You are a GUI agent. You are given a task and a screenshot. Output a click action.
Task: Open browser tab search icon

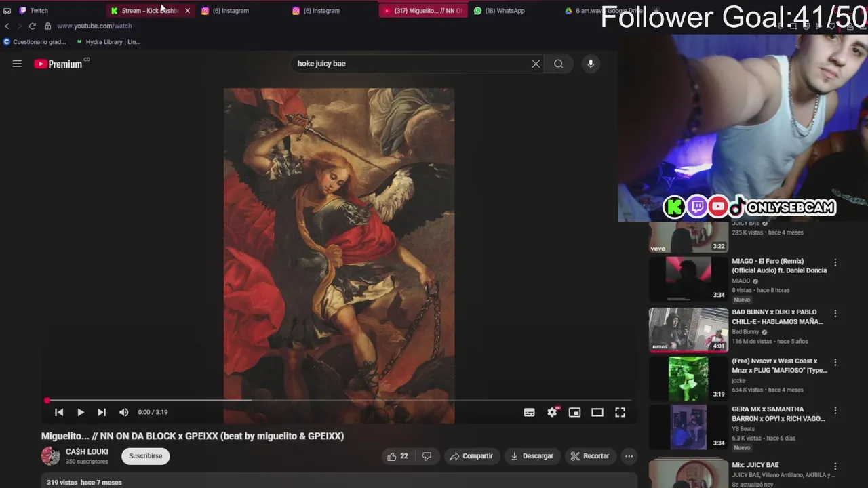pos(7,11)
